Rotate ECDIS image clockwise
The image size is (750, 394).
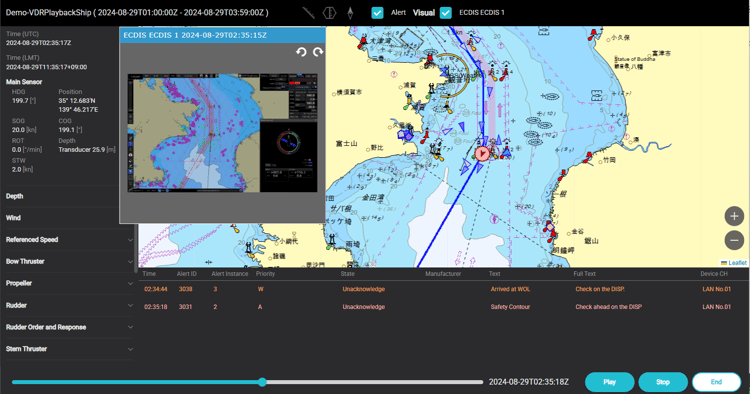coord(318,52)
